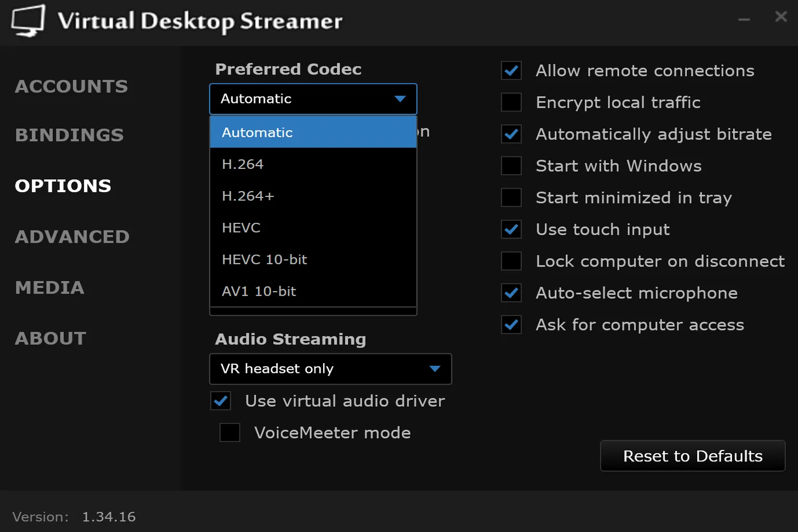Show the About section
The width and height of the screenshot is (798, 532).
pyautogui.click(x=50, y=339)
